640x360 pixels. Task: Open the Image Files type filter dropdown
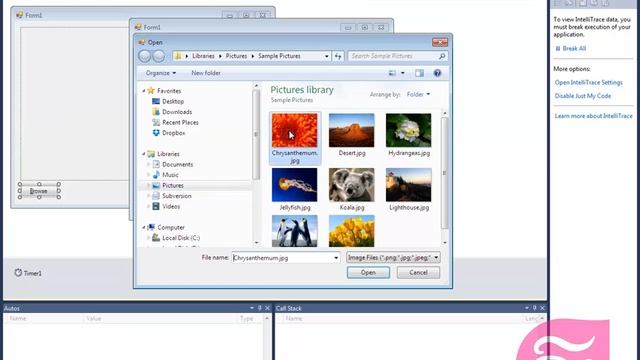click(393, 258)
